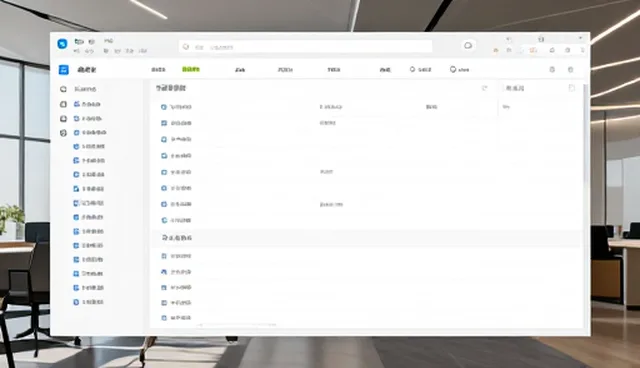Click the blue app logo in top-left corner
Screen dimensions: 640x368
point(62,44)
